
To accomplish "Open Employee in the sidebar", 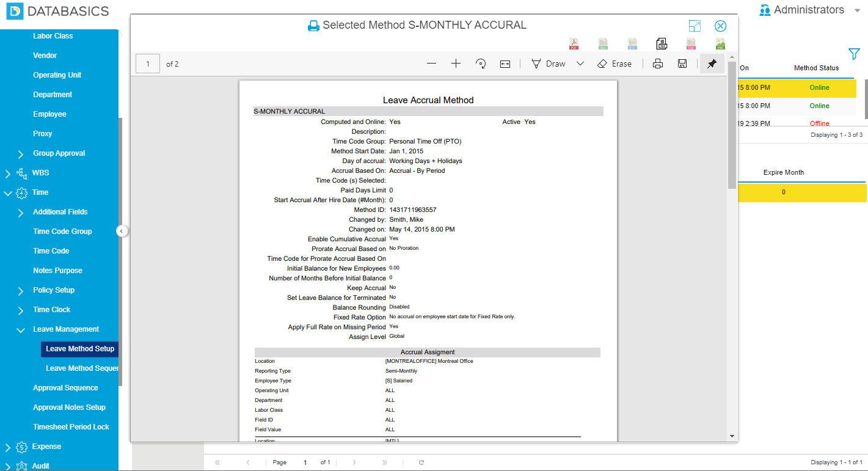I will tap(50, 114).
